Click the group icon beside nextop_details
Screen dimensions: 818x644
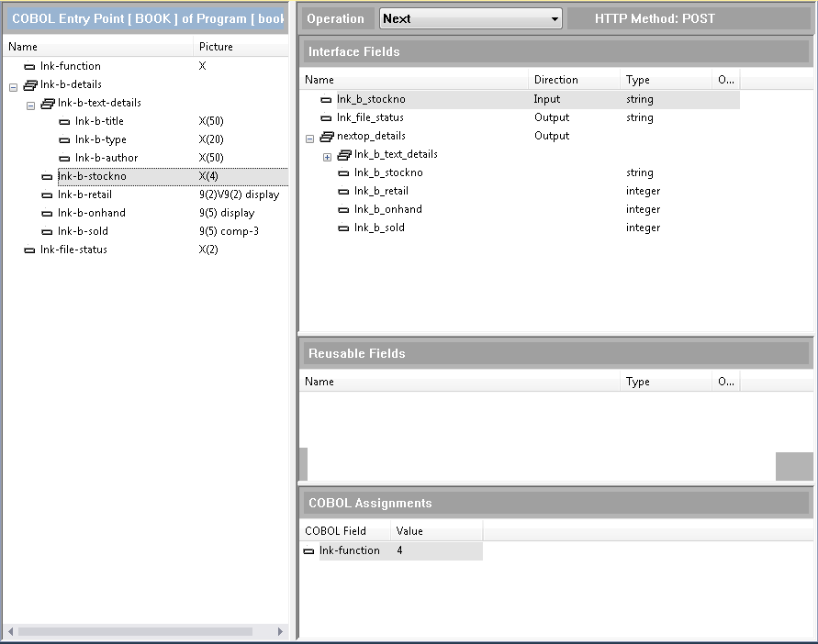[327, 136]
